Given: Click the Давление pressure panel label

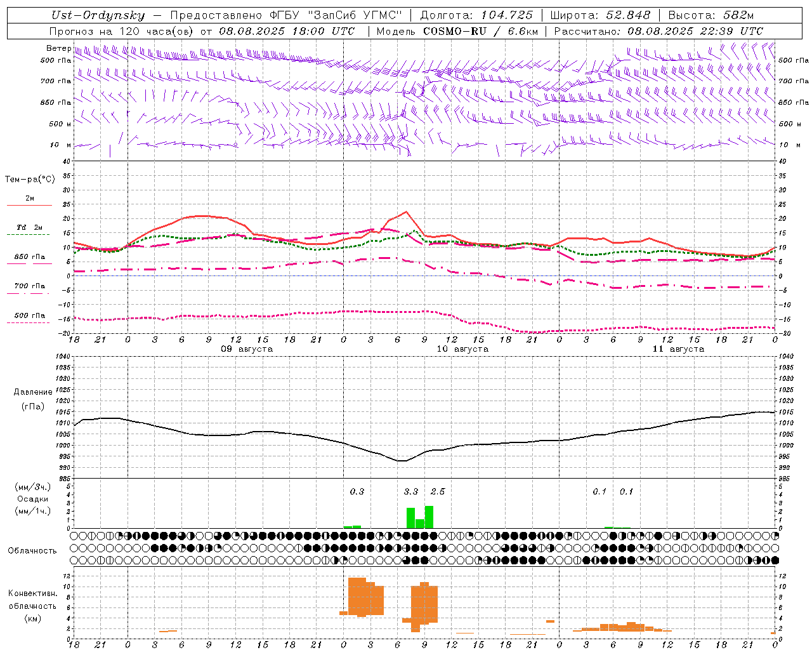Looking at the screenshot, I should (33, 392).
